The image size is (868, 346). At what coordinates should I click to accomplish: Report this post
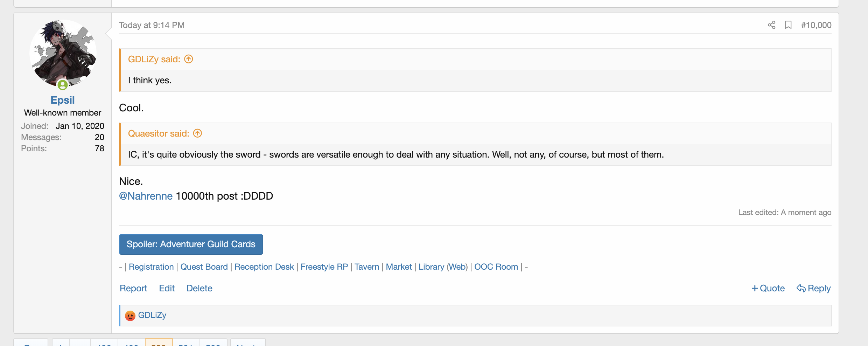pos(133,288)
